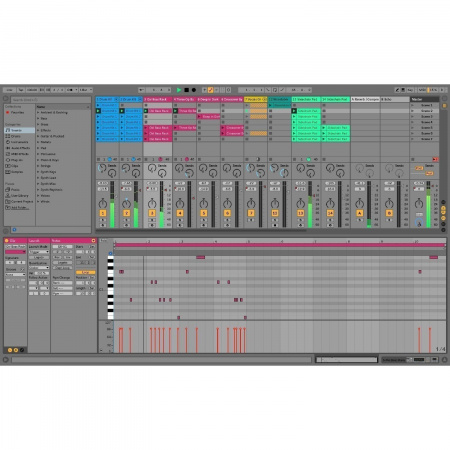Click the Stop button in the transport
Viewport: 450px width, 450px height.
click(186, 90)
